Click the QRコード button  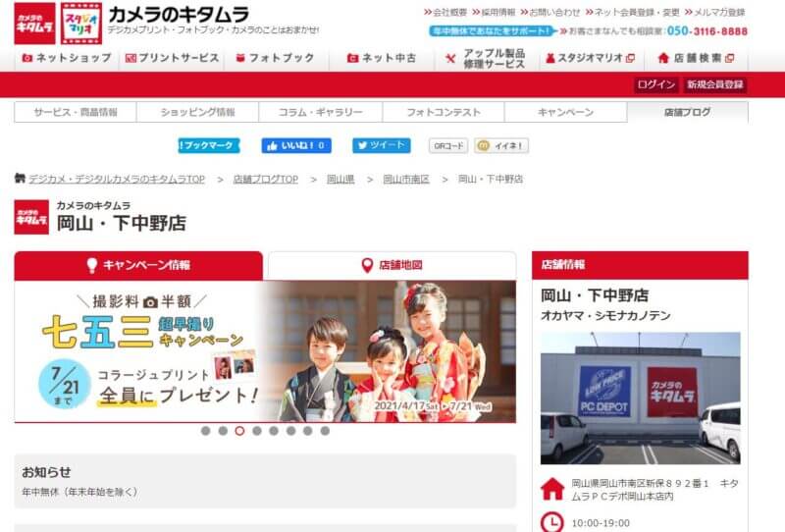pos(448,146)
